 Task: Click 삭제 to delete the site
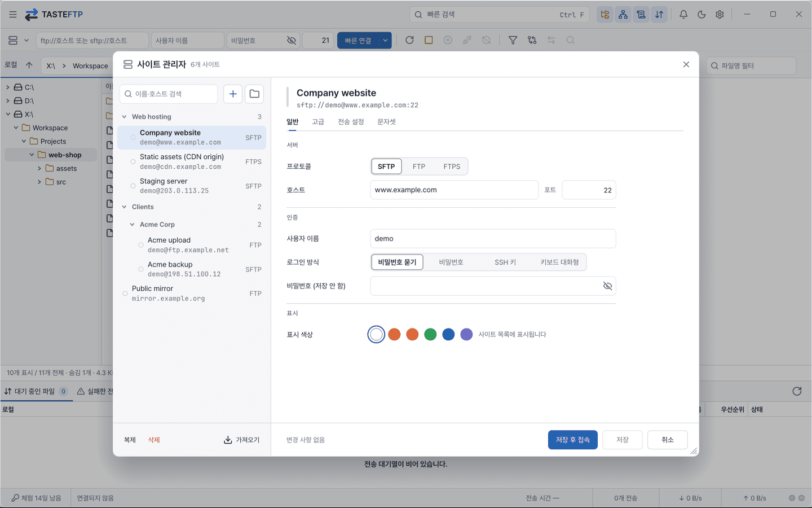(x=154, y=440)
